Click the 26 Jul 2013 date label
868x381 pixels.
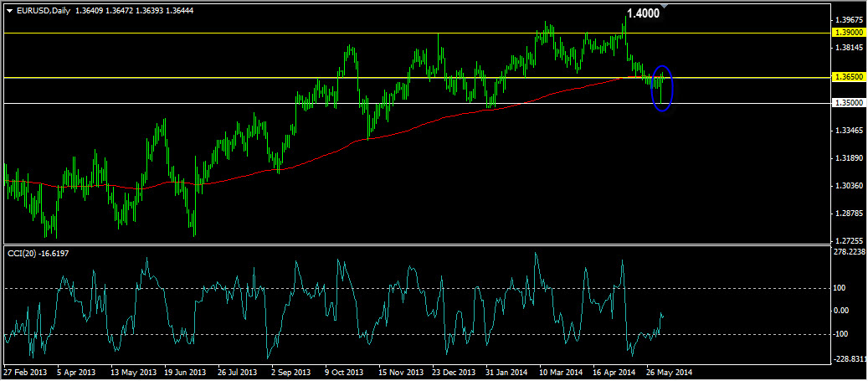tap(238, 372)
